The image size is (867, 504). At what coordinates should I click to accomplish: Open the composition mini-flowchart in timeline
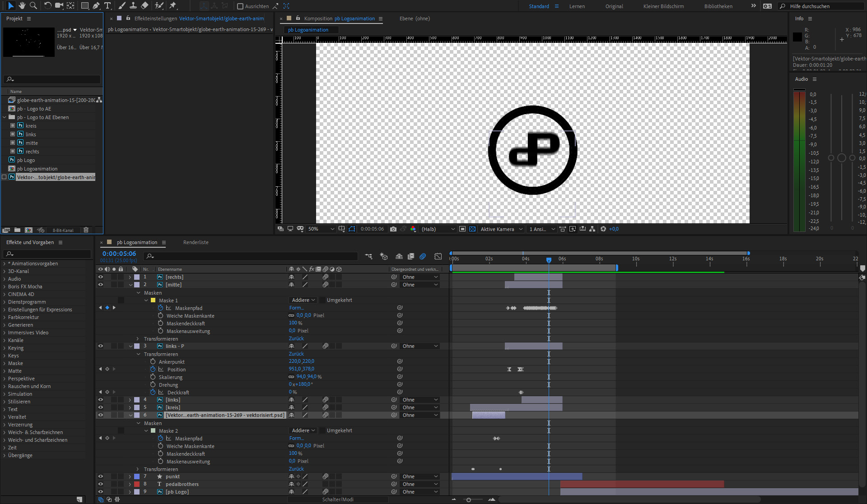pos(368,256)
